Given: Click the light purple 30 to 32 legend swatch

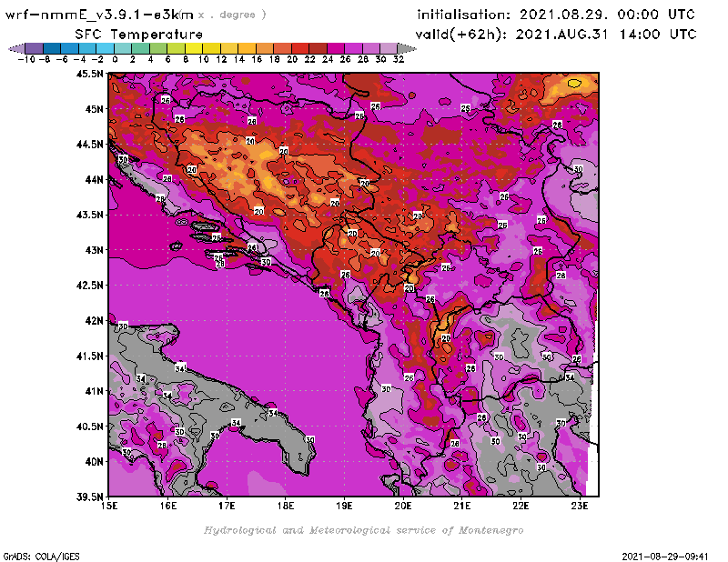Looking at the screenshot, I should (x=389, y=48).
